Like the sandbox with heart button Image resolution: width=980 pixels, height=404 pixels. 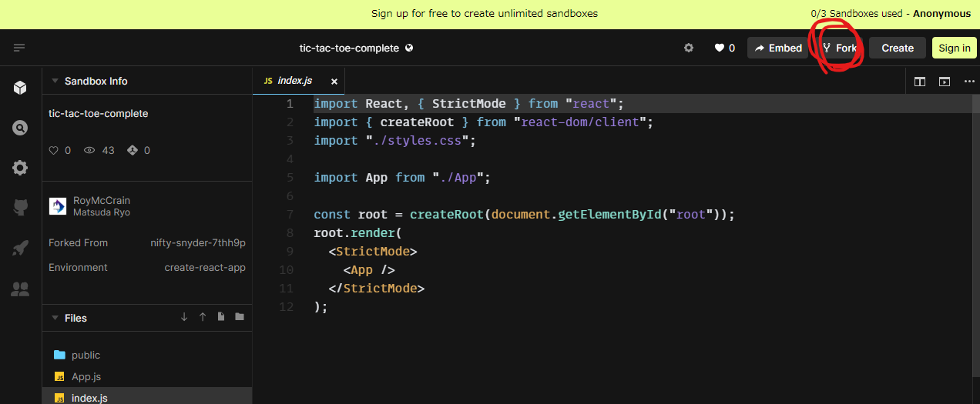tap(724, 48)
